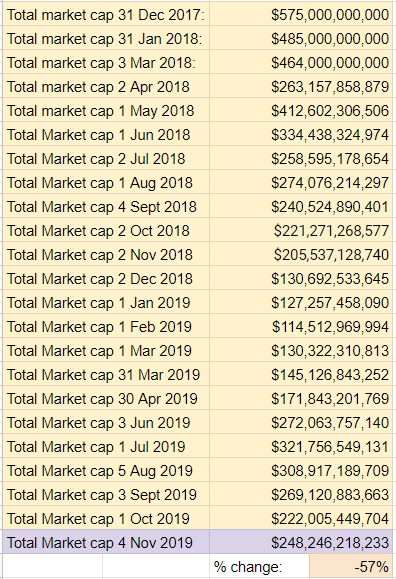Select the 'Total Market cap 3 Sept 2019' cell

tap(106, 495)
